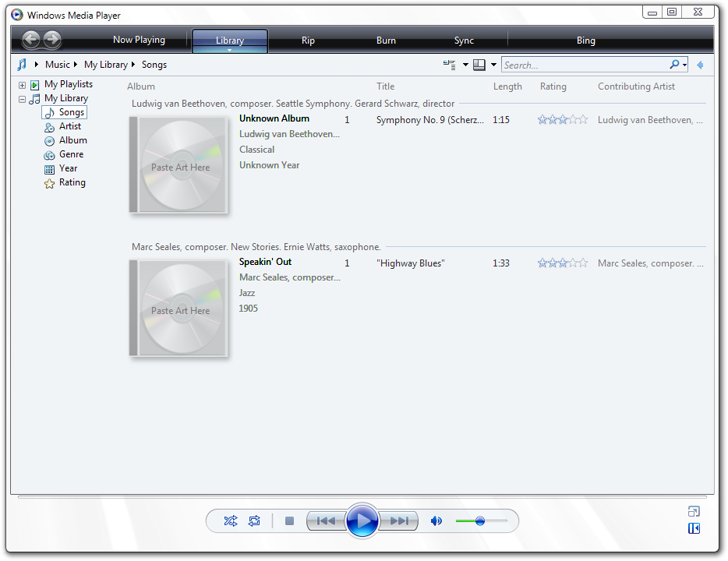
Task: Mute the volume speaker icon
Action: [436, 521]
